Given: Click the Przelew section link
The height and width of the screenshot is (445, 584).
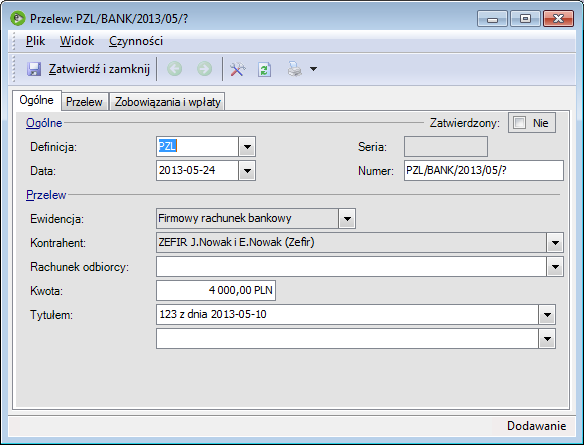Looking at the screenshot, I should click(46, 195).
